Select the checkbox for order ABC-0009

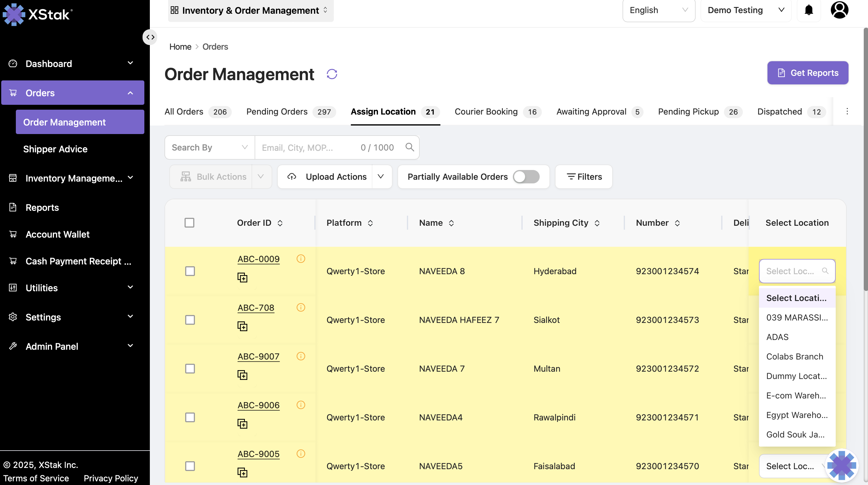(x=190, y=271)
